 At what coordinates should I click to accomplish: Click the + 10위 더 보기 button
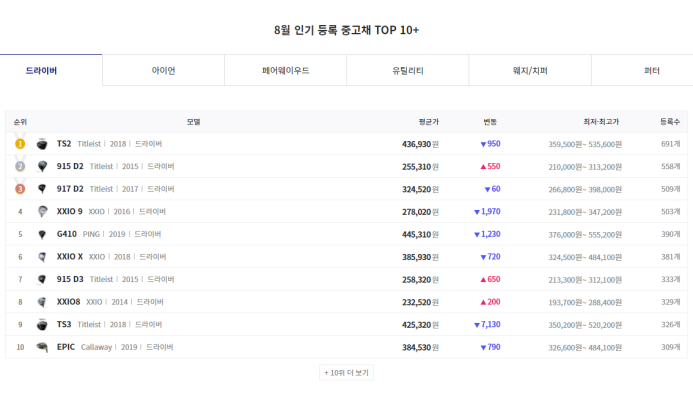coord(346,372)
